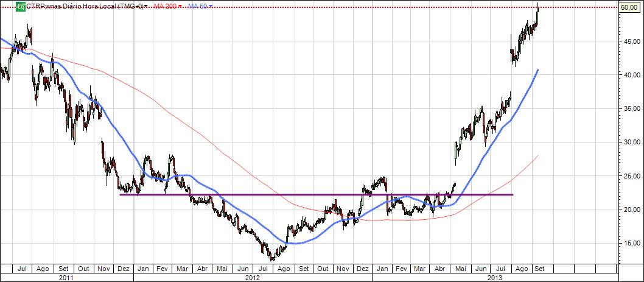Click the 35,00 price axis label
Screen dimensions: 644x282
click(x=632, y=109)
